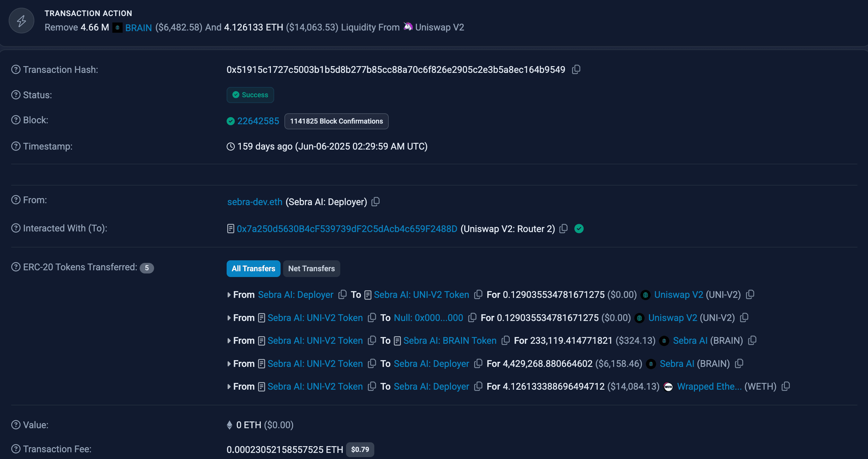This screenshot has width=868, height=459.
Task: Click help icon beside Block label
Action: click(16, 120)
